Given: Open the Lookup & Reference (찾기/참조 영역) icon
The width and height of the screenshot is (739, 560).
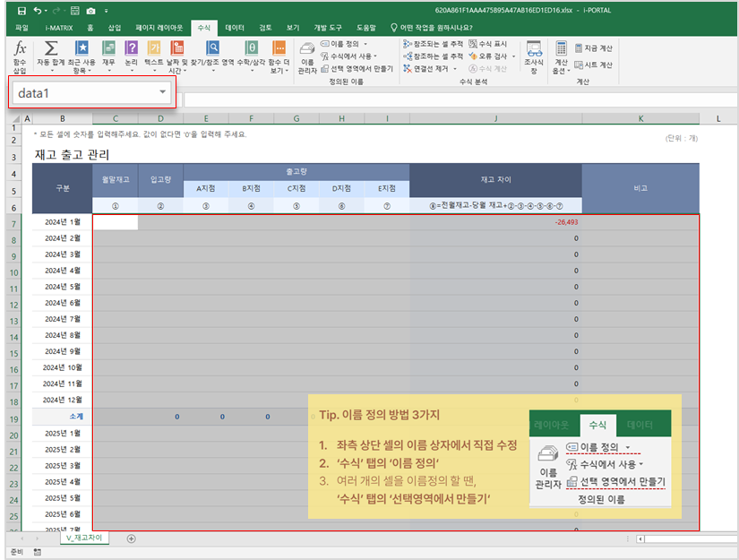Looking at the screenshot, I should 212,49.
